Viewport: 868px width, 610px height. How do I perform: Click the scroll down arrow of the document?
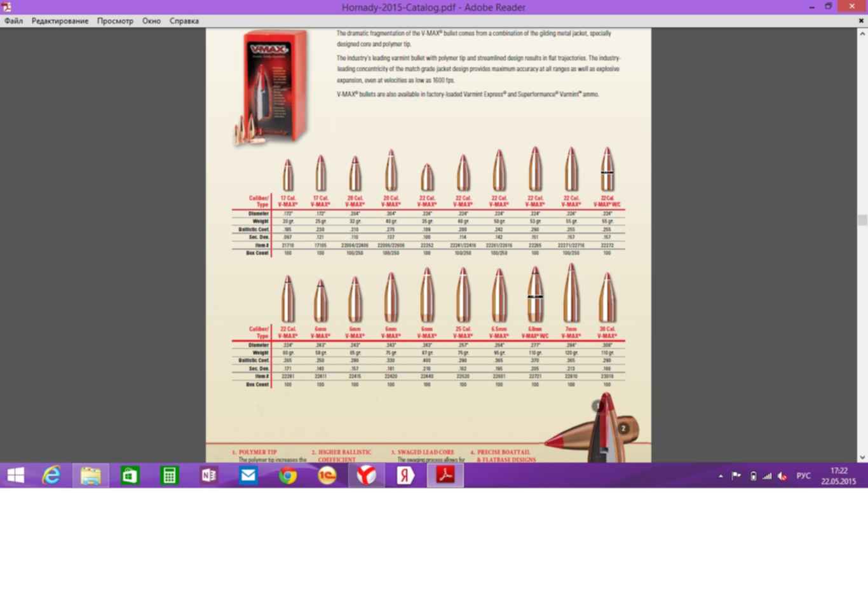point(862,457)
